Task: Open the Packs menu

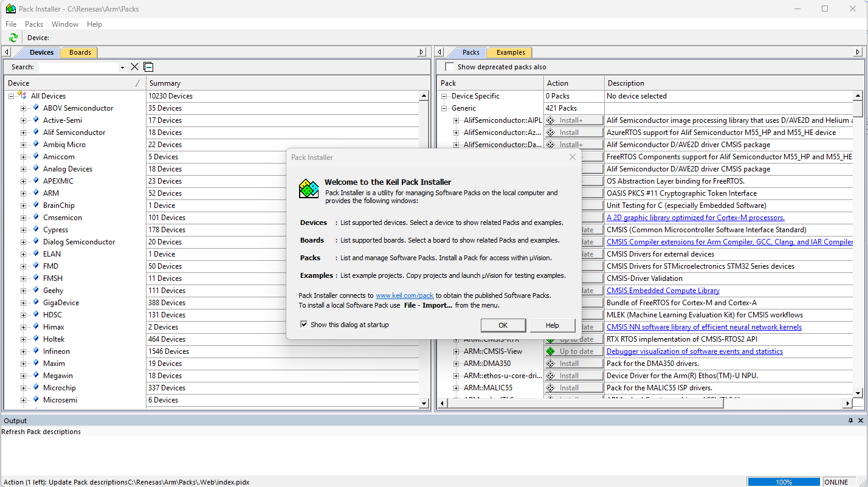Action: (34, 24)
